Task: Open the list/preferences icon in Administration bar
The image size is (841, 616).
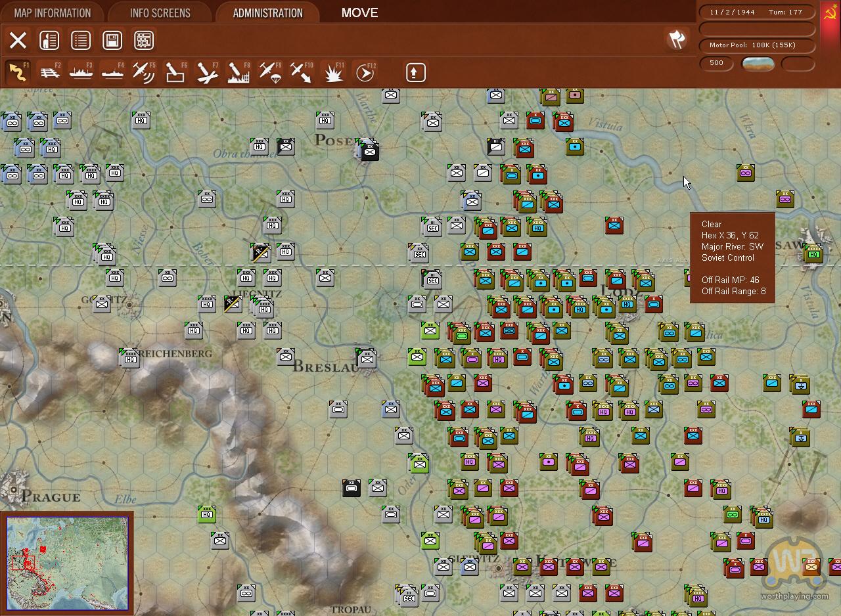Action: 81,40
